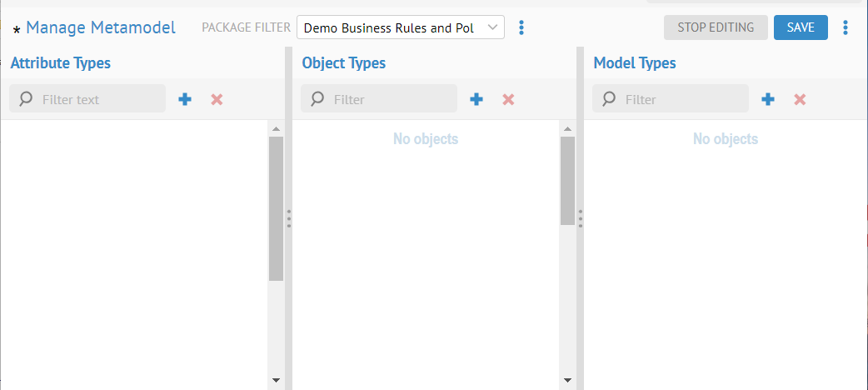Open package filter three-dot options menu
The height and width of the screenshot is (390, 868).
[521, 27]
